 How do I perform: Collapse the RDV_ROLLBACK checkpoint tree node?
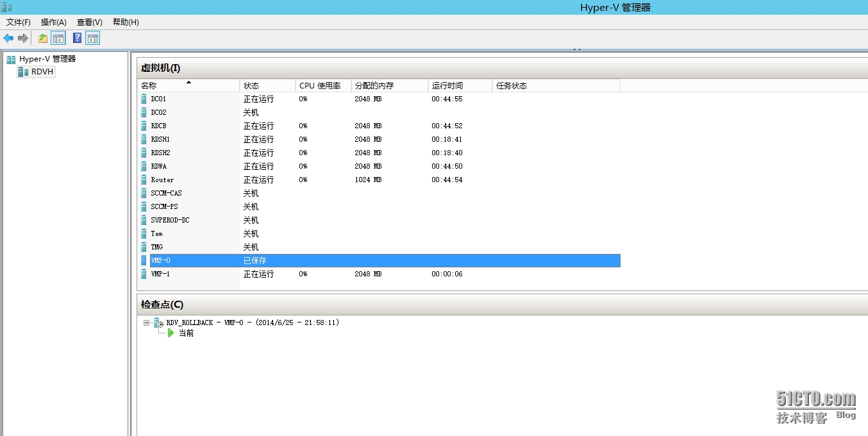pos(147,323)
